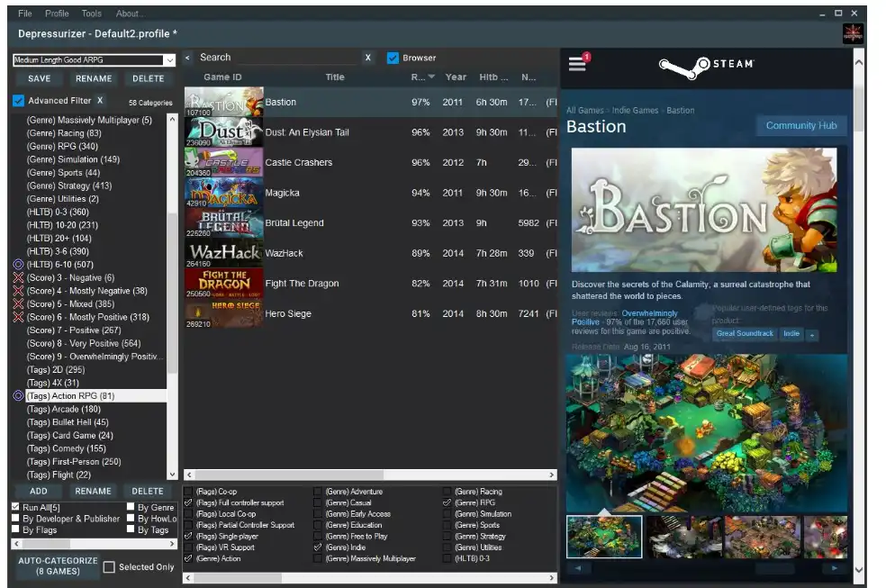
Task: Click the Hero Siege banner image
Action: pyautogui.click(x=224, y=313)
